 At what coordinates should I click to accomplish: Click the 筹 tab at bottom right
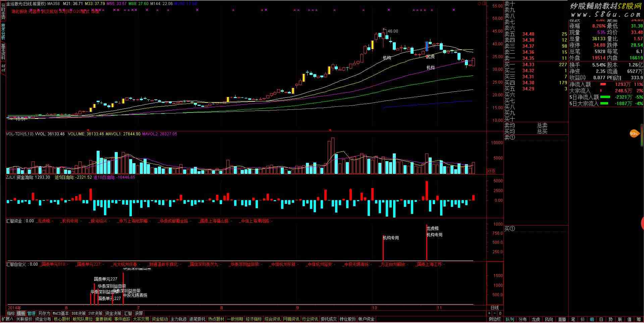[x=639, y=319]
